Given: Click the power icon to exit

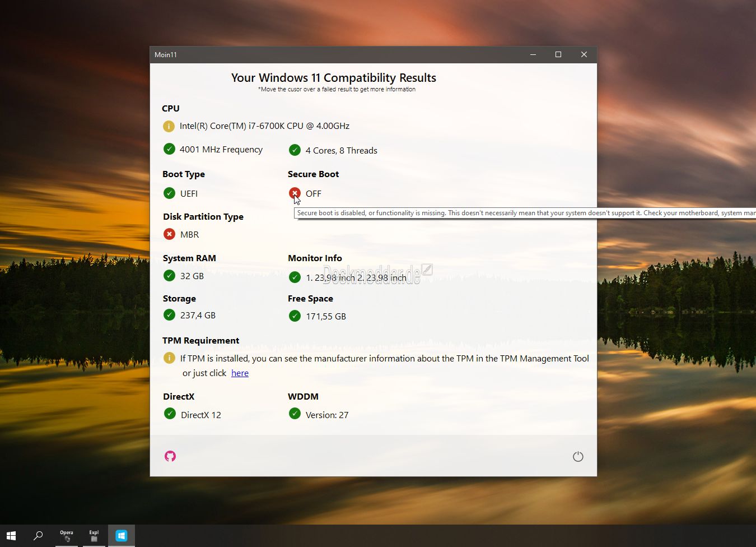Looking at the screenshot, I should pyautogui.click(x=578, y=457).
